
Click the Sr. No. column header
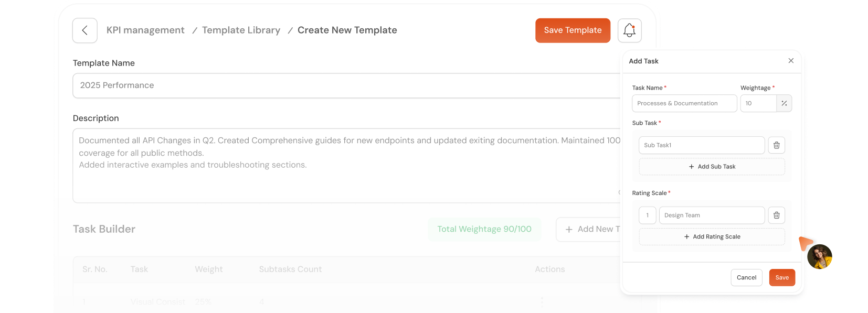(94, 269)
